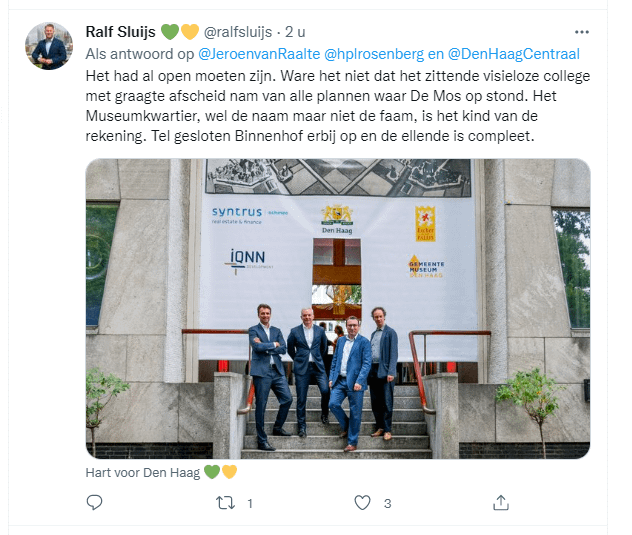
Task: Click the reply speech bubble icon
Action: [94, 502]
